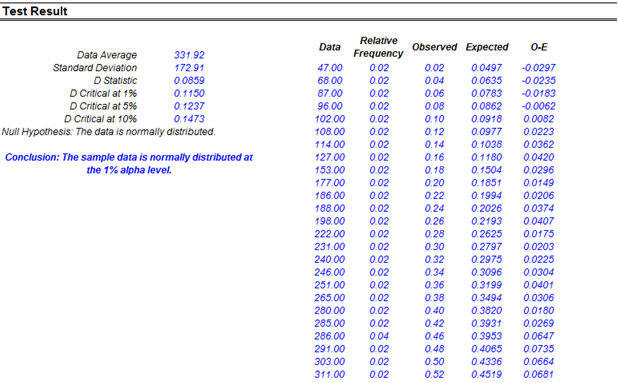Select the data cell 114.00
Viewport: 618px width, 383px height.
click(330, 145)
